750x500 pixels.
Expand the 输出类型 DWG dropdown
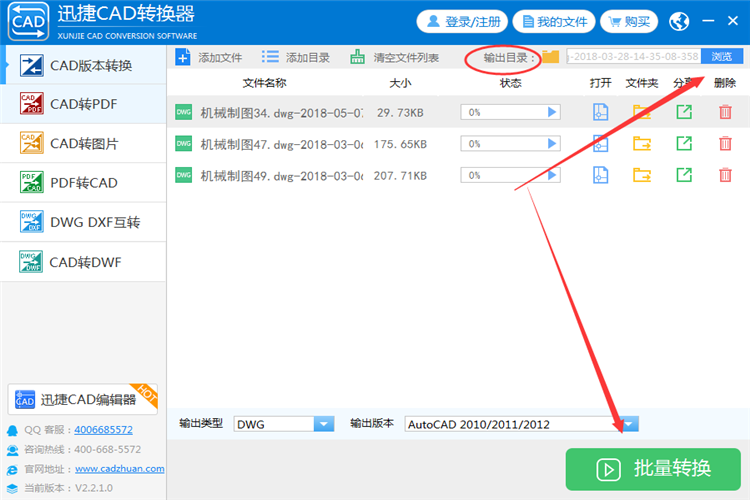tap(324, 424)
